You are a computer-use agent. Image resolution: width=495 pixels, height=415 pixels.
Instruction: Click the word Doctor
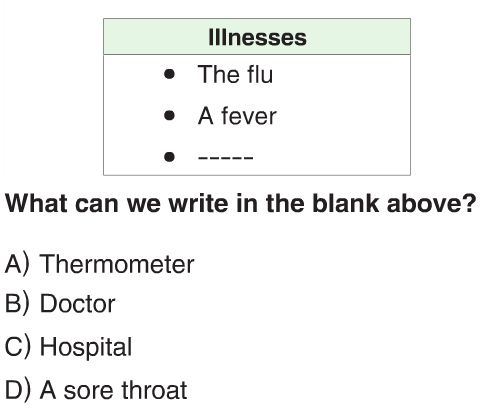[x=78, y=304]
